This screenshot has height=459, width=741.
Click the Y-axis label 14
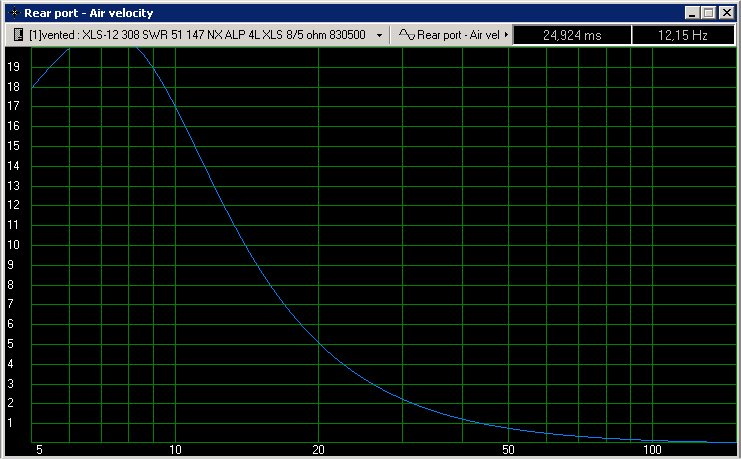(x=13, y=165)
